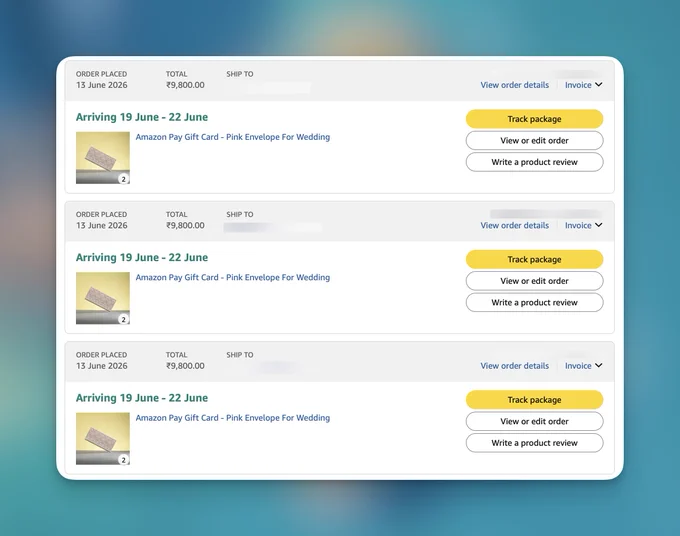Track package for the first order
Screen dimensions: 680x536
click(x=534, y=119)
